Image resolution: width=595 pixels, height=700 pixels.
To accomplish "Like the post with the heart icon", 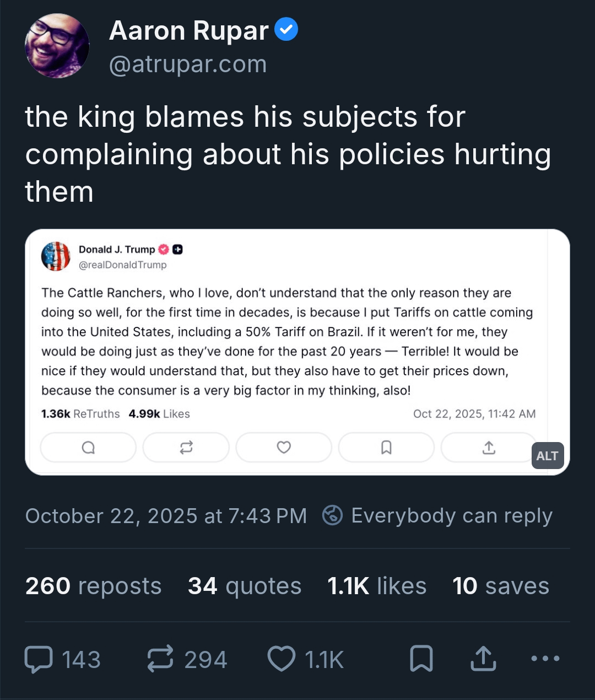I will point(282,659).
